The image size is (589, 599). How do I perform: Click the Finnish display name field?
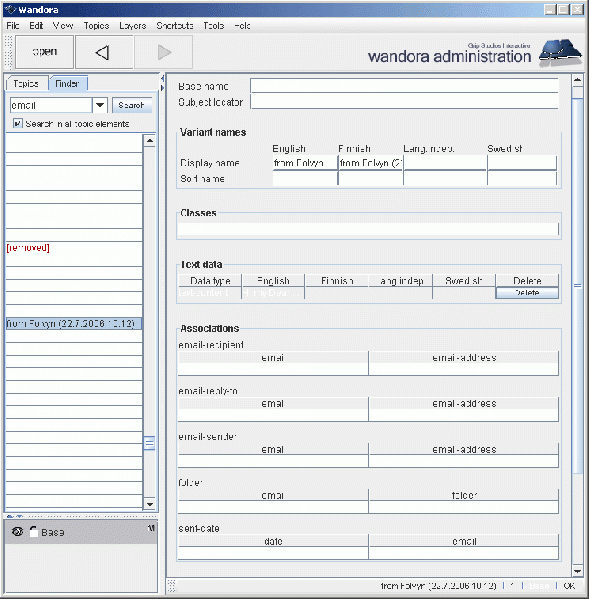pos(371,163)
